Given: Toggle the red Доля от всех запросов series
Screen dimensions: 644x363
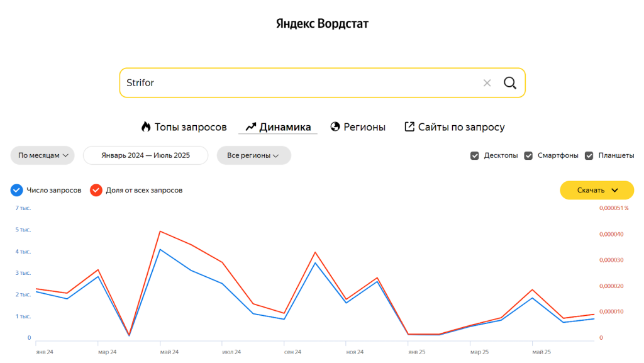Looking at the screenshot, I should coord(96,190).
